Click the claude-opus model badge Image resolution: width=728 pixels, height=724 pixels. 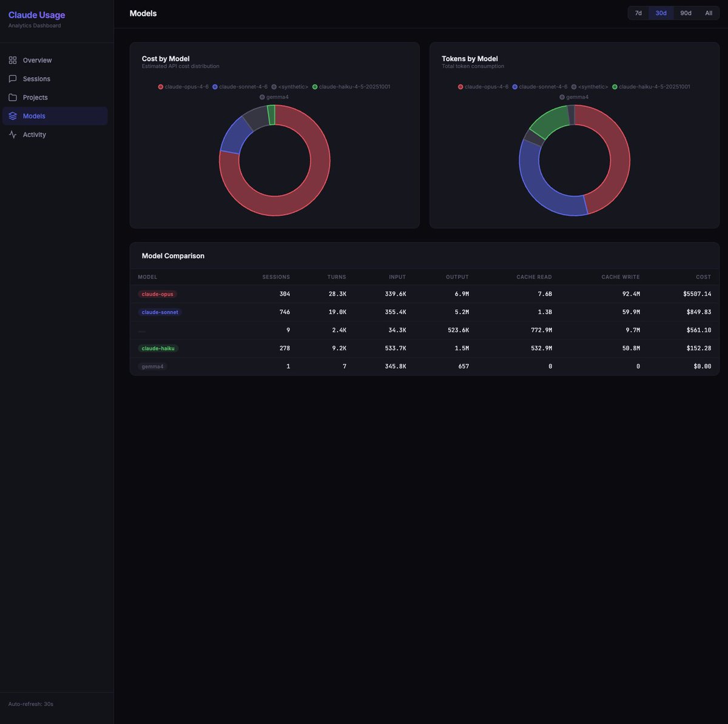coord(158,294)
